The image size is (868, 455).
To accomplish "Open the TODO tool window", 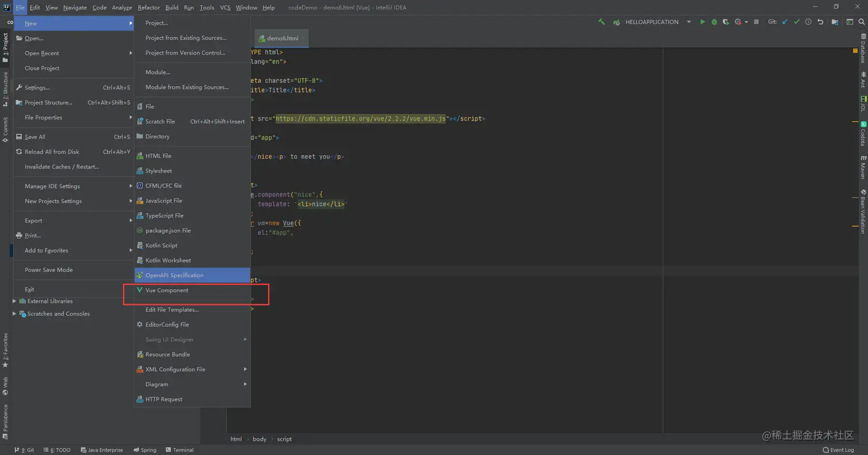I will click(x=56, y=450).
